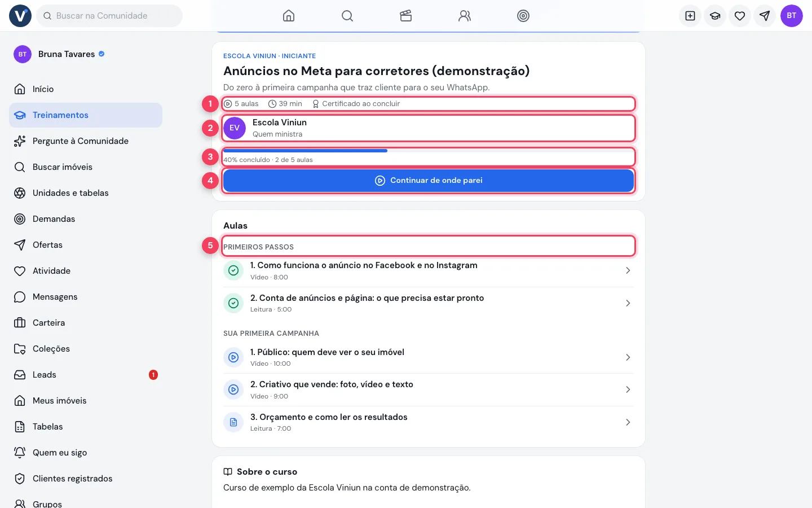
Task: Click the Sobre o curso heading
Action: (x=261, y=472)
